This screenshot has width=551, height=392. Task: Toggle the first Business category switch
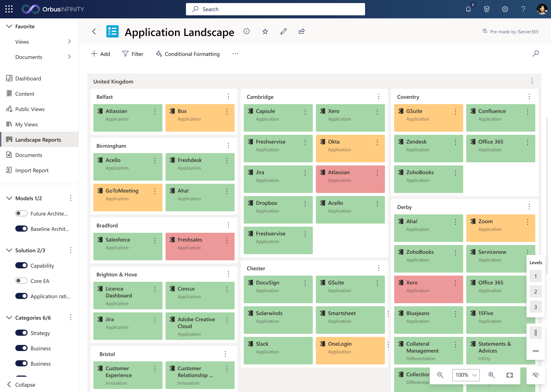pos(21,348)
